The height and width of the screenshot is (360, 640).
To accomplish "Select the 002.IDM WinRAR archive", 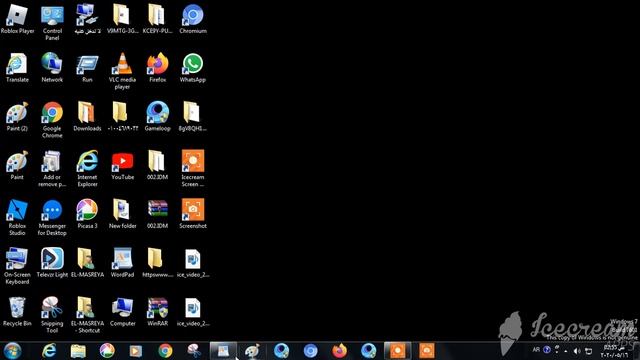I will pos(158,214).
